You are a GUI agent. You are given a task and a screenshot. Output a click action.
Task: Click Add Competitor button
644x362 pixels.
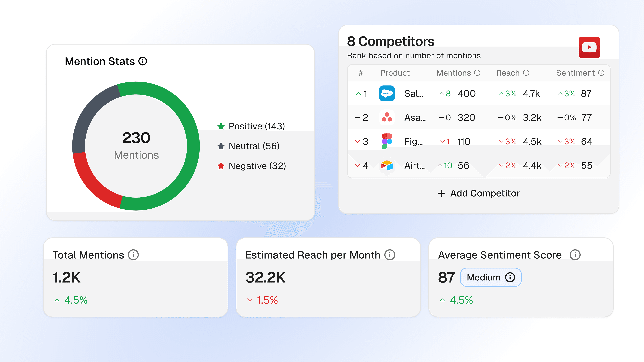pyautogui.click(x=479, y=193)
